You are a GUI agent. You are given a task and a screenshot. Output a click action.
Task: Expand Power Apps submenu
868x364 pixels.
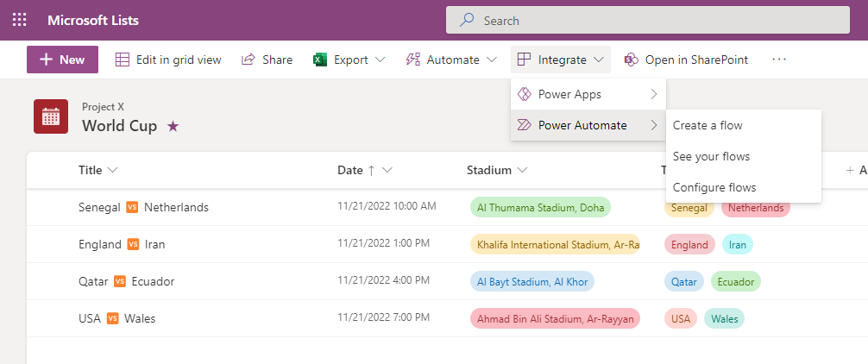(x=588, y=94)
